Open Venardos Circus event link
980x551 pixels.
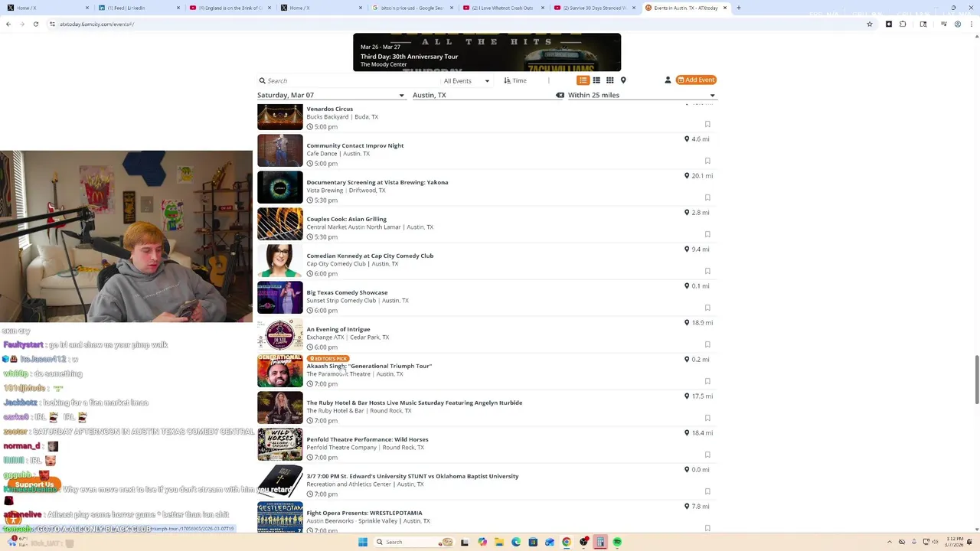point(329,109)
